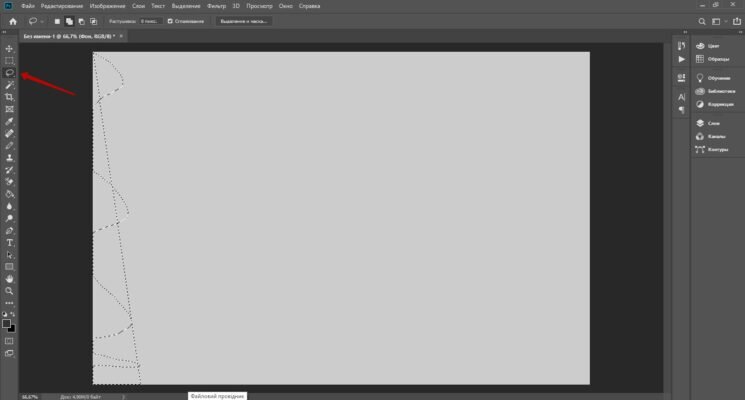Select the Rectangular Marquee tool
Screen dimensions: 745x400
(x=9, y=61)
